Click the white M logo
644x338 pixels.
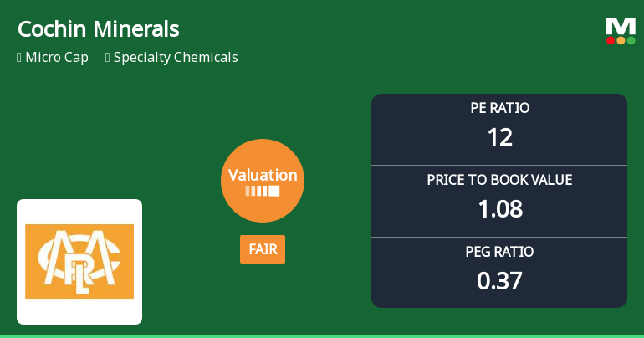click(x=621, y=26)
